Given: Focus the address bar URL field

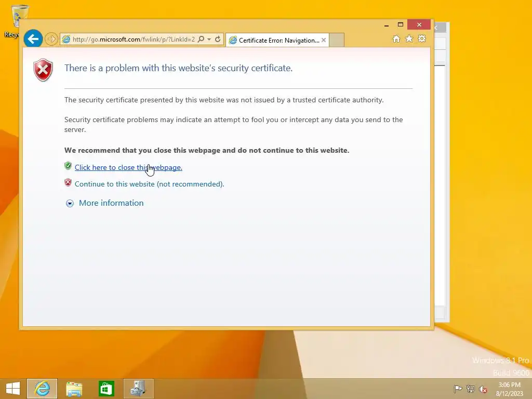Looking at the screenshot, I should pyautogui.click(x=133, y=39).
